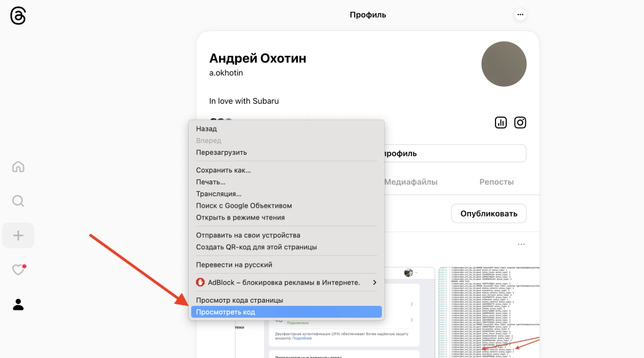
Task: Open the Search magnifier icon
Action: click(18, 201)
